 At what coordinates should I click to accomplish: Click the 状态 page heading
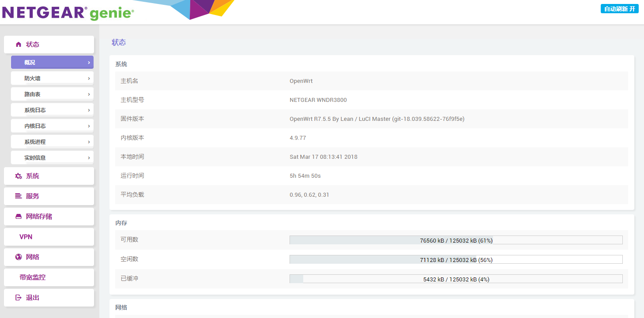[119, 42]
